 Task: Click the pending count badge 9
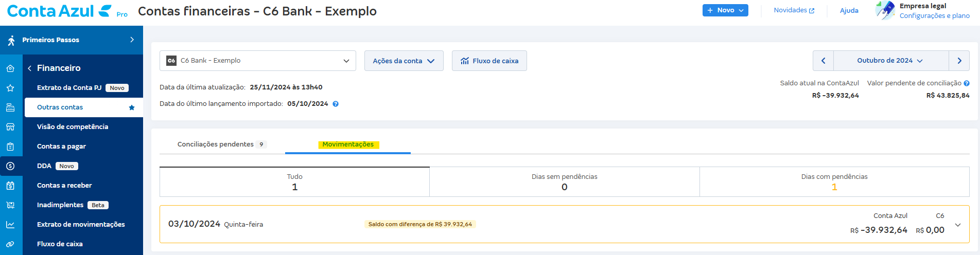point(261,144)
